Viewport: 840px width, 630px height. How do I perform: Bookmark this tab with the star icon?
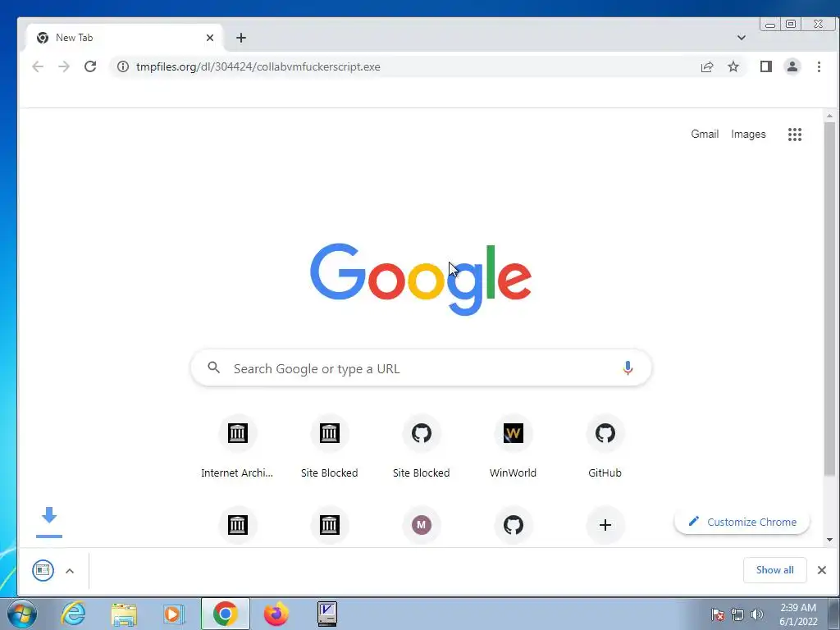click(x=733, y=67)
